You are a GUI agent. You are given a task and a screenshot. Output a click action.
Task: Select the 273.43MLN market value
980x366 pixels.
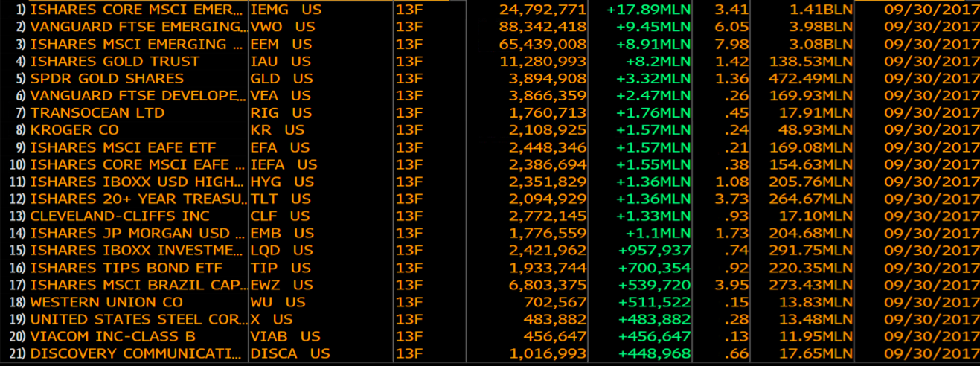coord(810,285)
